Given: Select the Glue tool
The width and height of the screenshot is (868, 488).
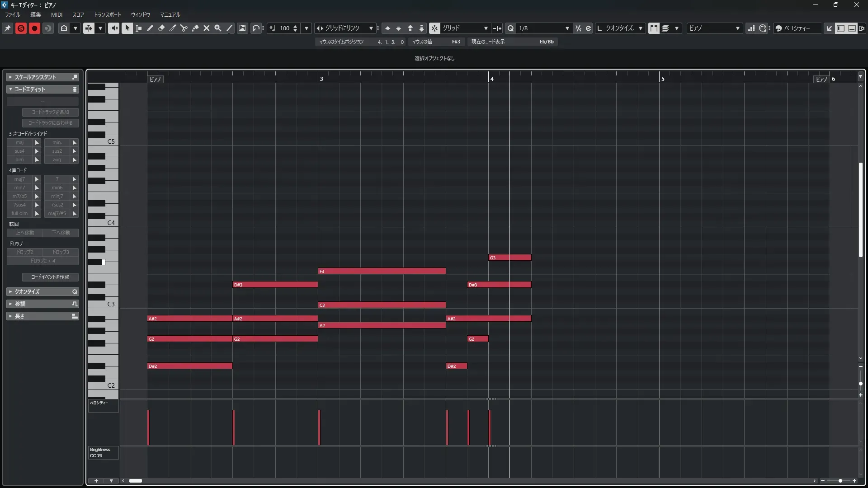Looking at the screenshot, I should pyautogui.click(x=195, y=28).
